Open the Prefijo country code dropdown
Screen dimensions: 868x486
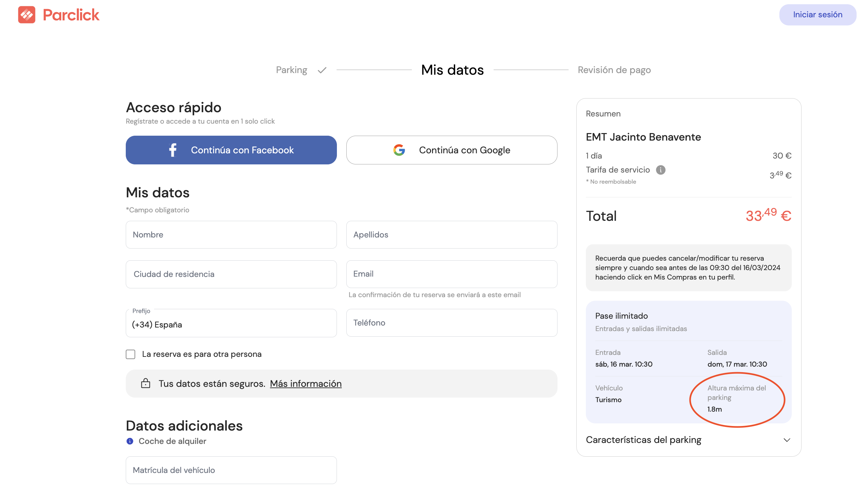coord(231,324)
